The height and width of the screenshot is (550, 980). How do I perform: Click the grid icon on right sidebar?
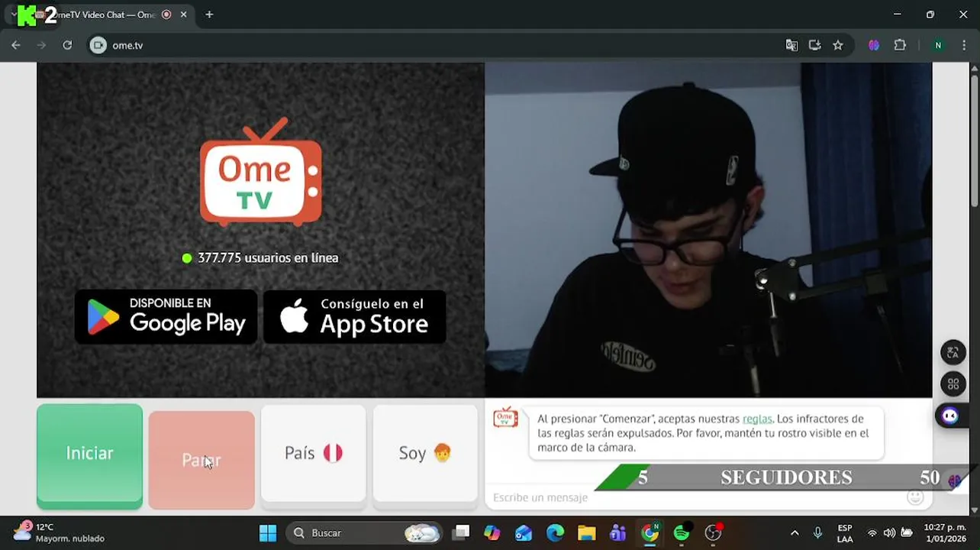[953, 384]
